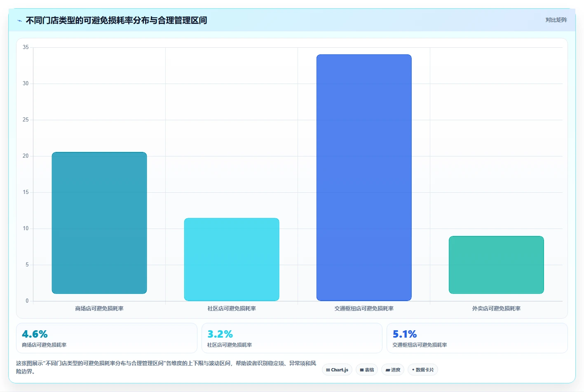
Task: Click the y-axis tick label 20
Action: click(26, 156)
